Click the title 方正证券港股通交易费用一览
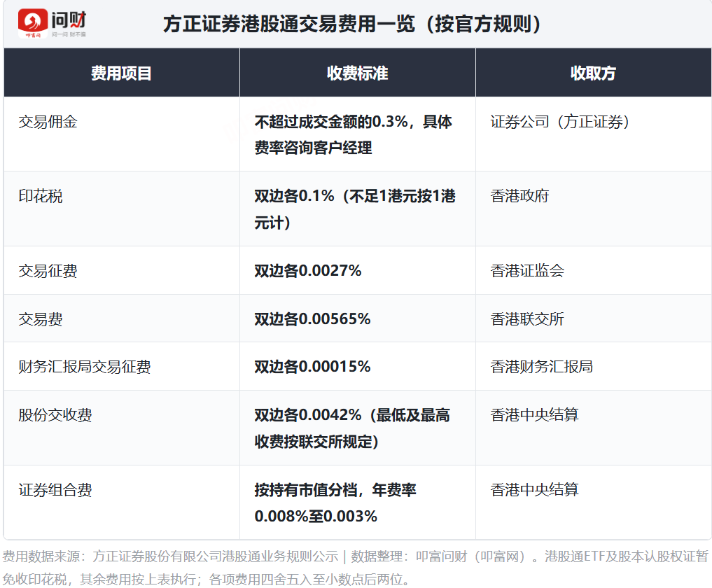 click(352, 24)
